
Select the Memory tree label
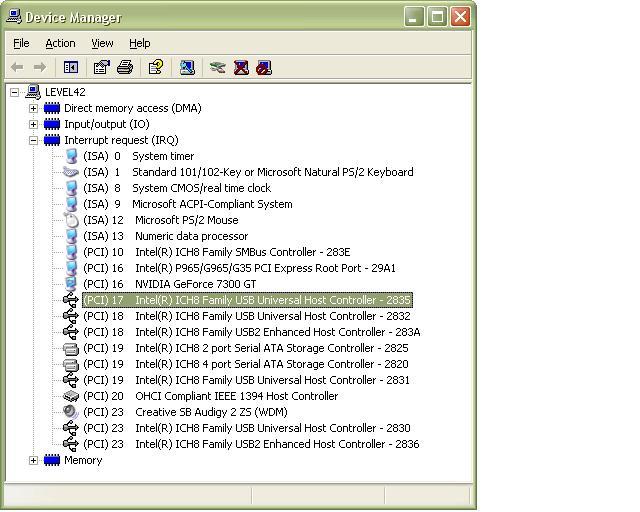point(83,460)
